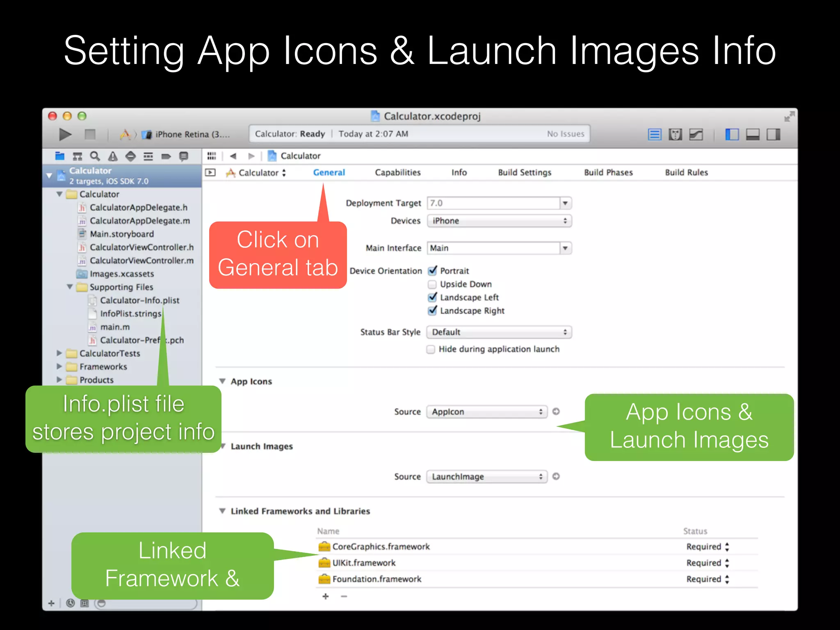Open the Project navigator folder icon
This screenshot has width=840, height=630.
(x=60, y=156)
